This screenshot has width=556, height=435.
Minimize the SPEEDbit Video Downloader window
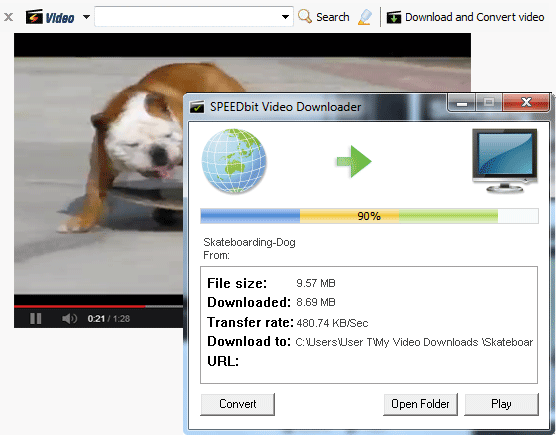[x=461, y=103]
